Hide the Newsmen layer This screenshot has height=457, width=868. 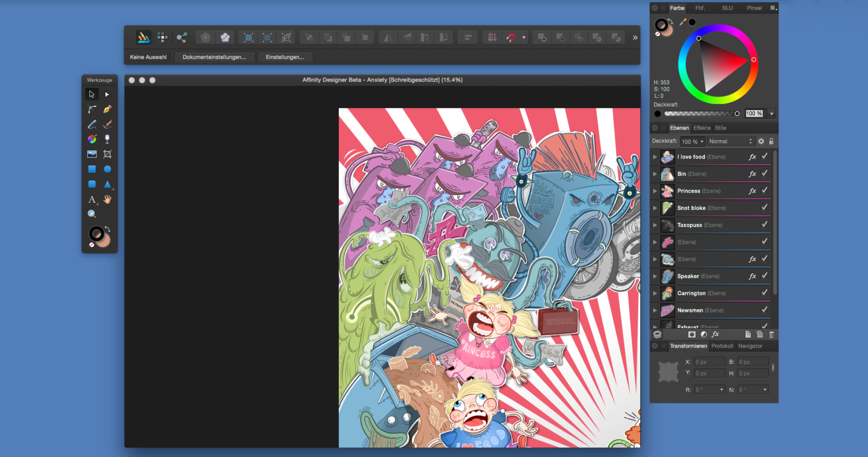click(x=765, y=310)
